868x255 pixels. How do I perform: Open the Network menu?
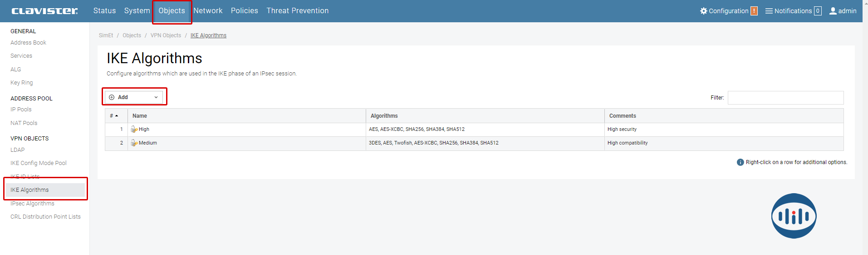click(208, 11)
